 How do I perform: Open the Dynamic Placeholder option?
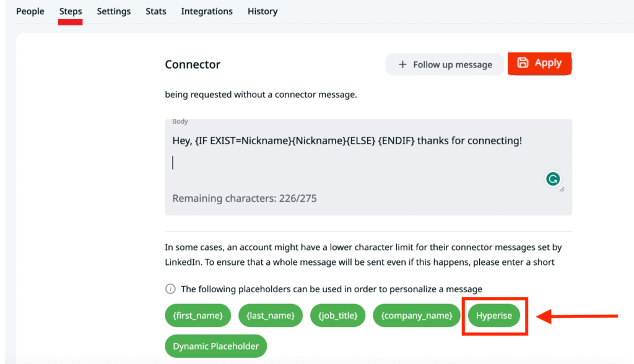pyautogui.click(x=215, y=346)
